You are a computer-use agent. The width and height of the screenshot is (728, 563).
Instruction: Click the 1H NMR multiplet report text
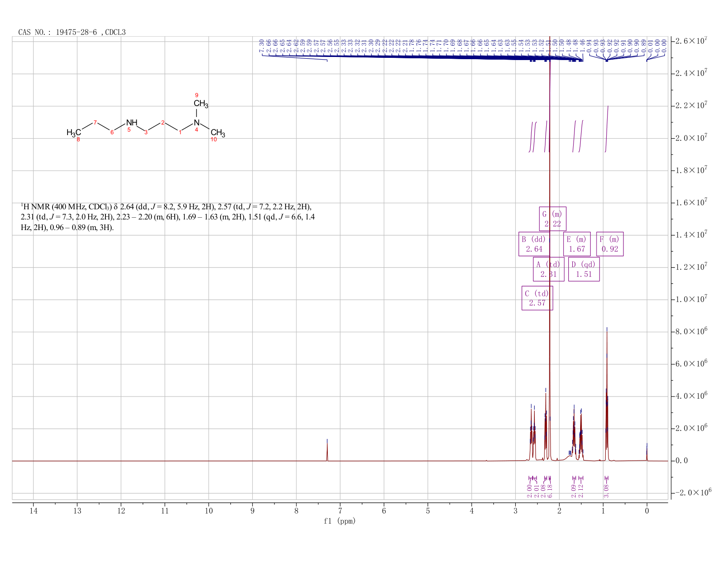coord(168,217)
